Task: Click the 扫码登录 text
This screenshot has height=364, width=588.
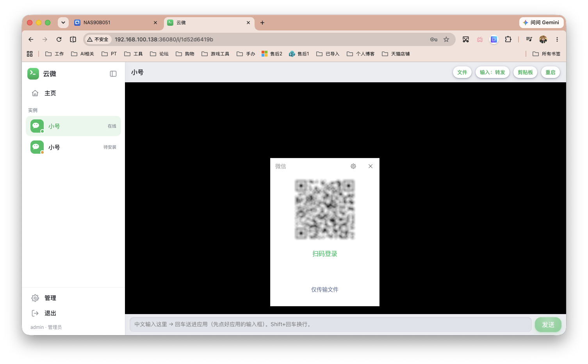Action: [x=325, y=254]
